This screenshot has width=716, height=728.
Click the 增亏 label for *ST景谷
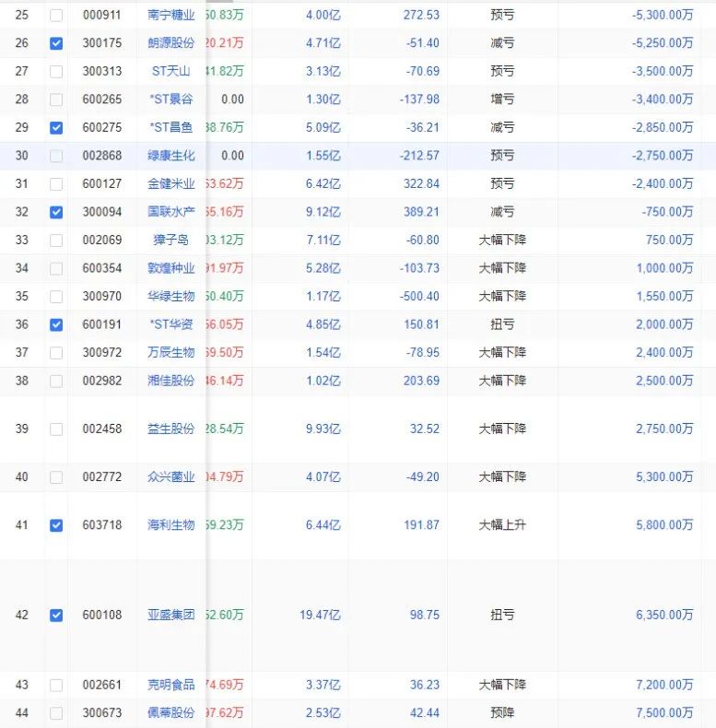coord(502,100)
